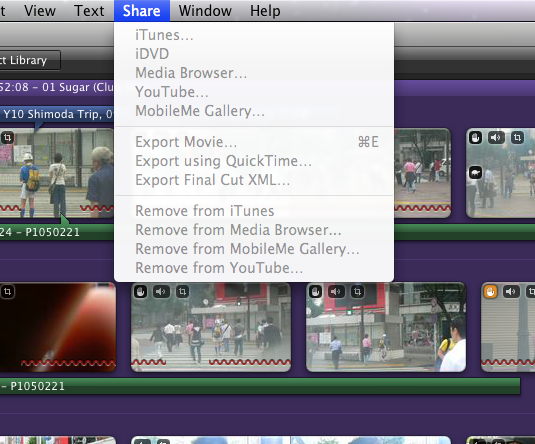Screen dimensions: 535x444
Task: Choose iDVD in the Share menu
Action: [x=254, y=54]
